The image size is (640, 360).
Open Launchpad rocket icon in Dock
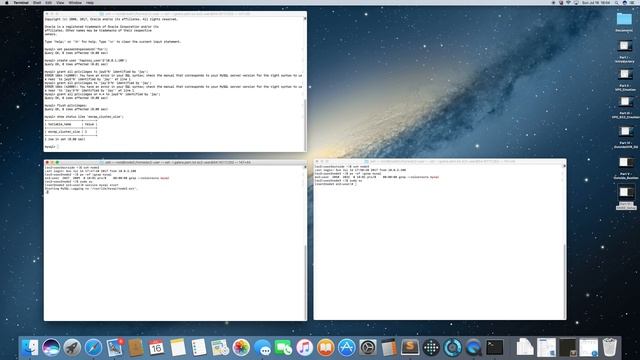click(x=72, y=348)
